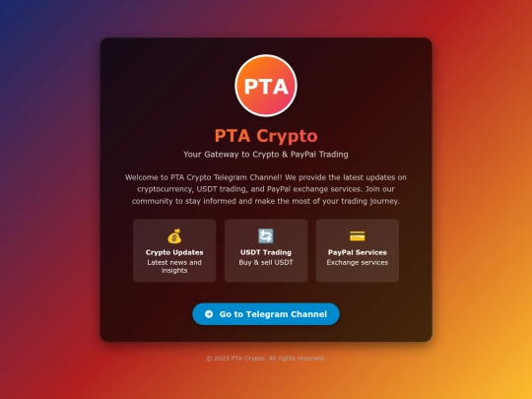Click the 2023 PTA Crypto copyright footer
This screenshot has width=532, height=399.
266,359
